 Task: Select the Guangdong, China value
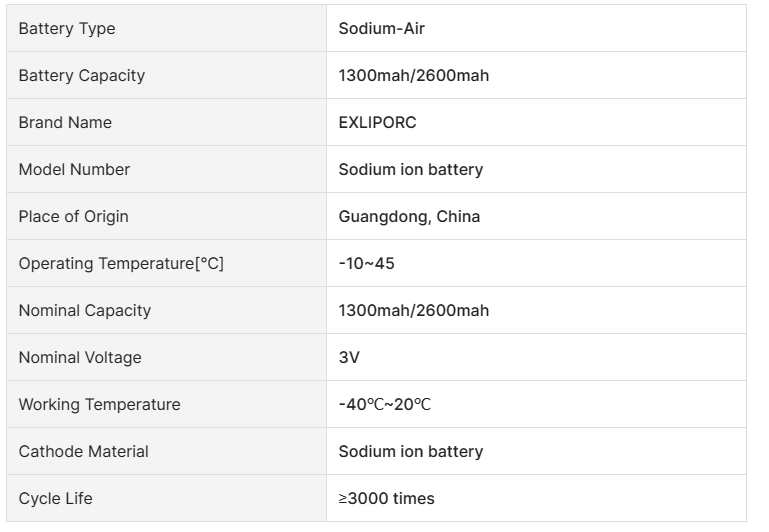point(409,217)
